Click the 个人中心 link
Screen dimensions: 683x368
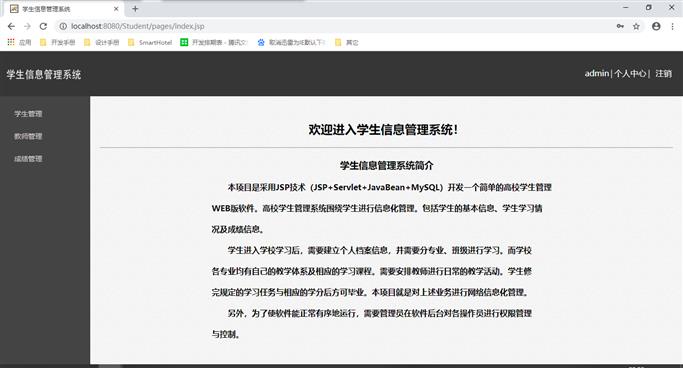630,74
